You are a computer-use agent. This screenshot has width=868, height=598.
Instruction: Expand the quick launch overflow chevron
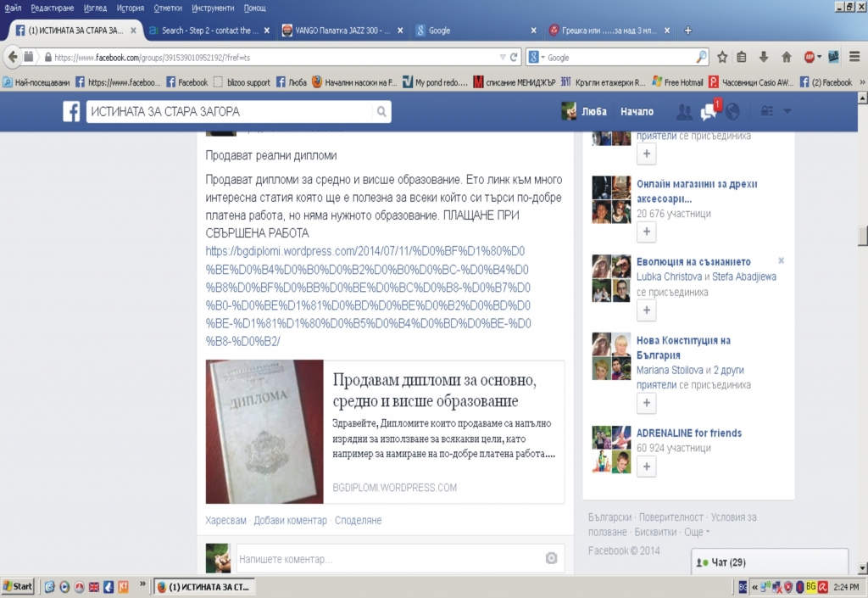142,583
